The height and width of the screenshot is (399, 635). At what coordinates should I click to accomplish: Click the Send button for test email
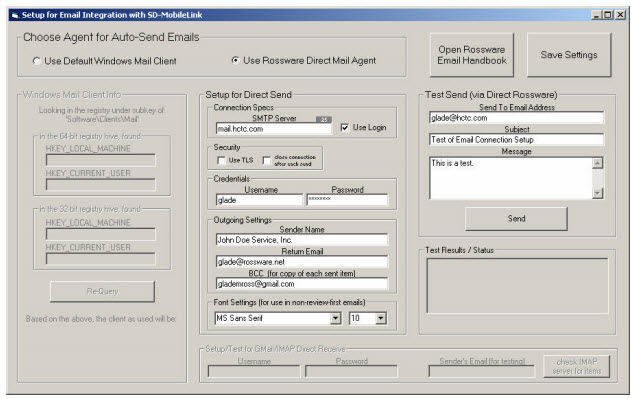(516, 219)
